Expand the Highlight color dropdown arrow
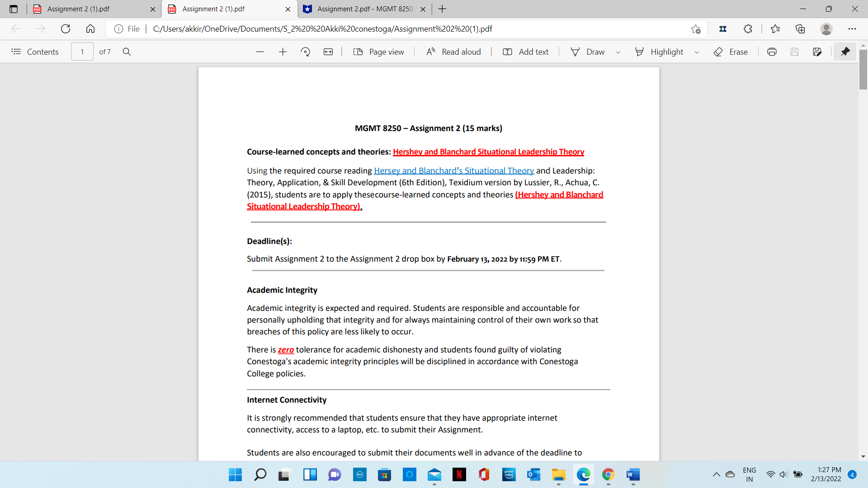The image size is (868, 488). pos(697,52)
